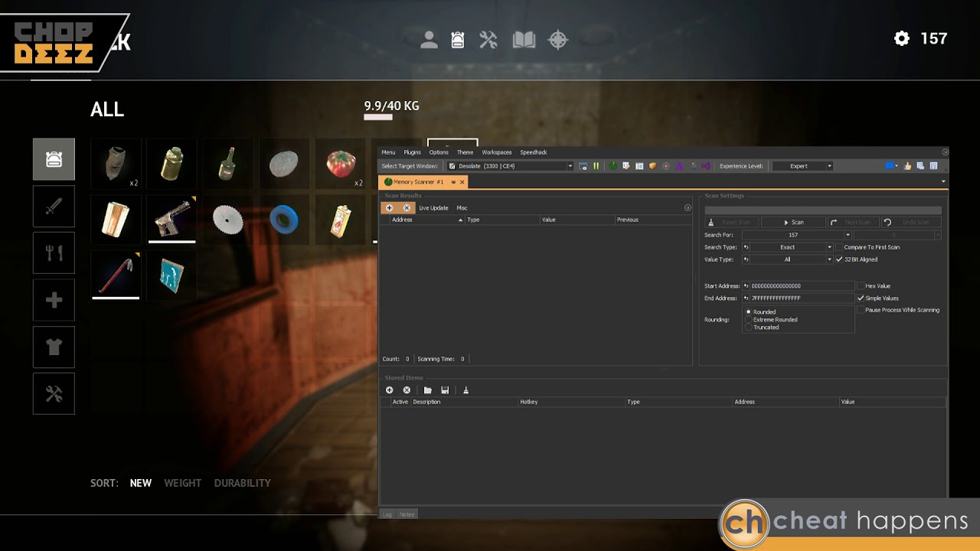
Task: Save stored items with floppy disk icon
Action: [445, 390]
